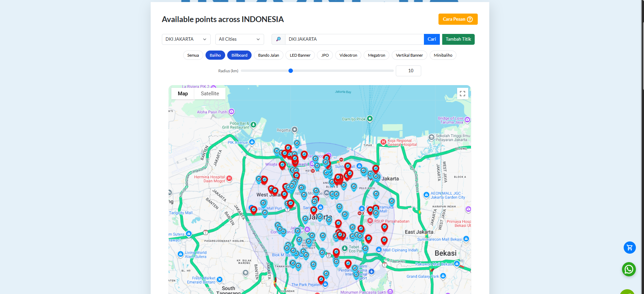Click the Summarecon Mall Bekasi marker
This screenshot has height=294, width=644.
tap(466, 239)
